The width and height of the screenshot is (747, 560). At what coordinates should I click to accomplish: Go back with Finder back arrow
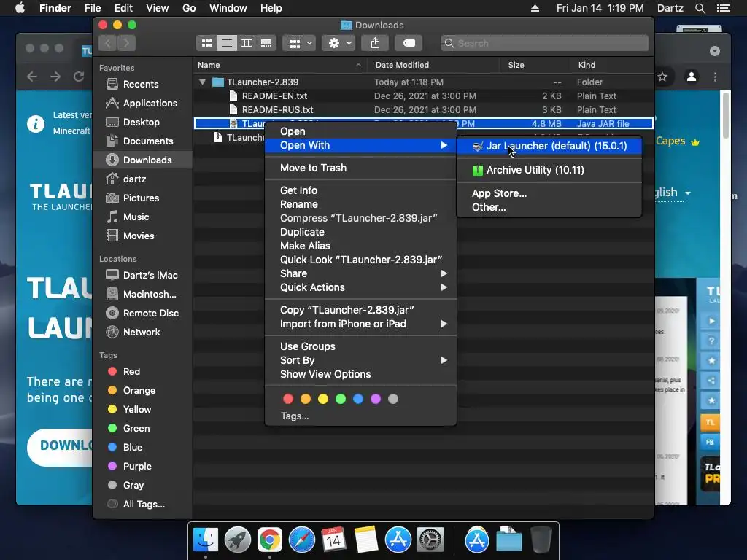108,43
